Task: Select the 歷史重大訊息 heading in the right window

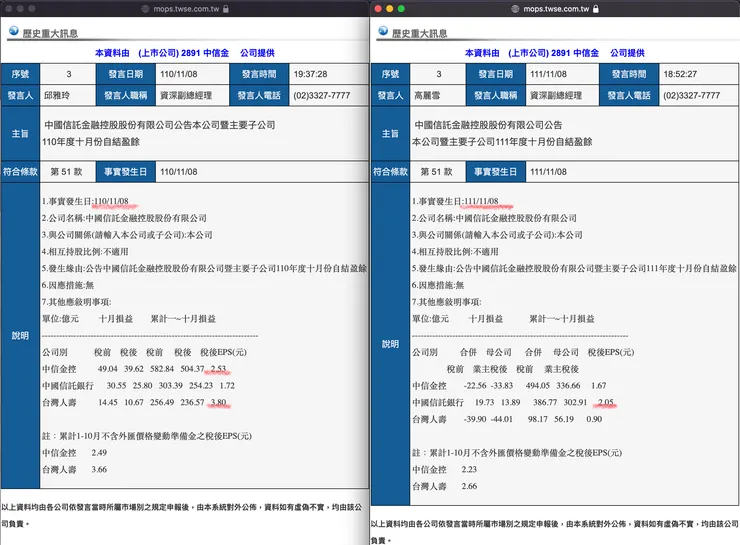Action: pyautogui.click(x=420, y=34)
